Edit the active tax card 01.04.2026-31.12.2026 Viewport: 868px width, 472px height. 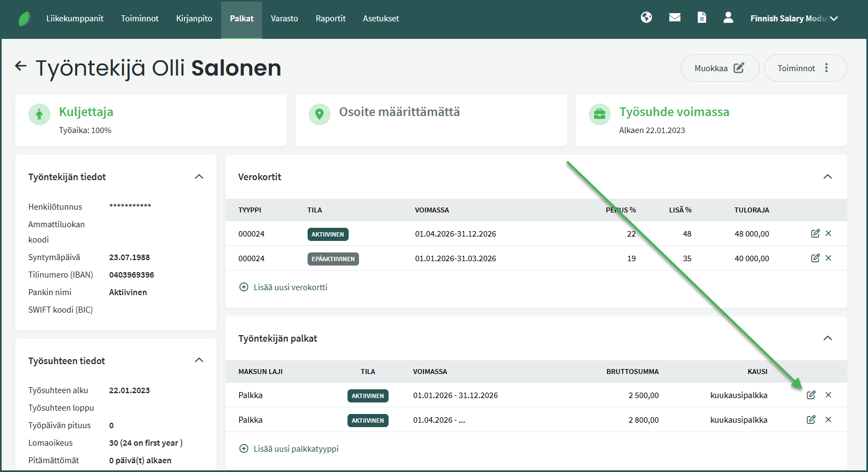pyautogui.click(x=815, y=234)
